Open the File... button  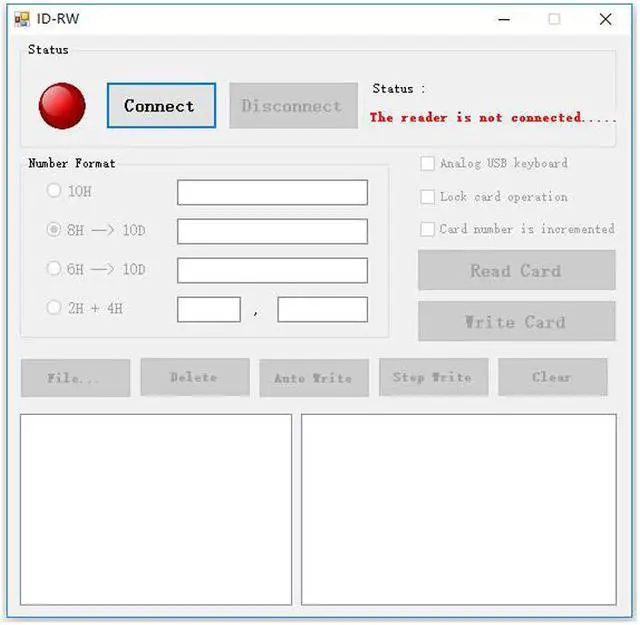pyautogui.click(x=76, y=378)
